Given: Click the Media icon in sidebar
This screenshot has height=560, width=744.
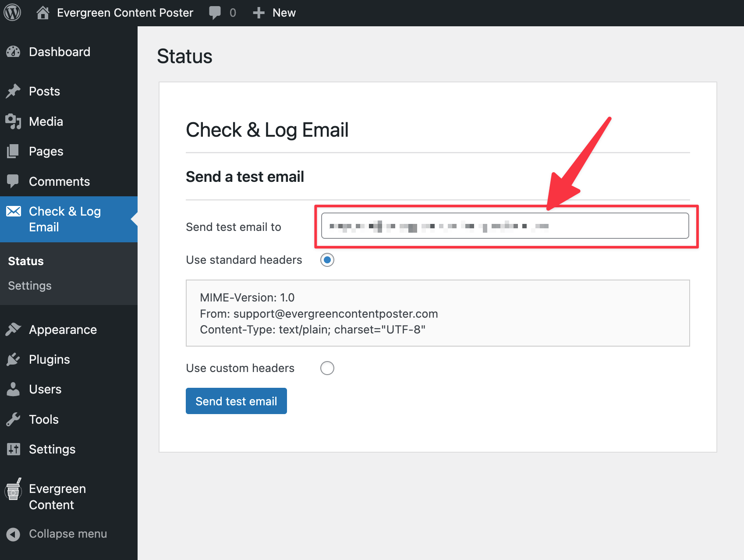Looking at the screenshot, I should tap(13, 121).
